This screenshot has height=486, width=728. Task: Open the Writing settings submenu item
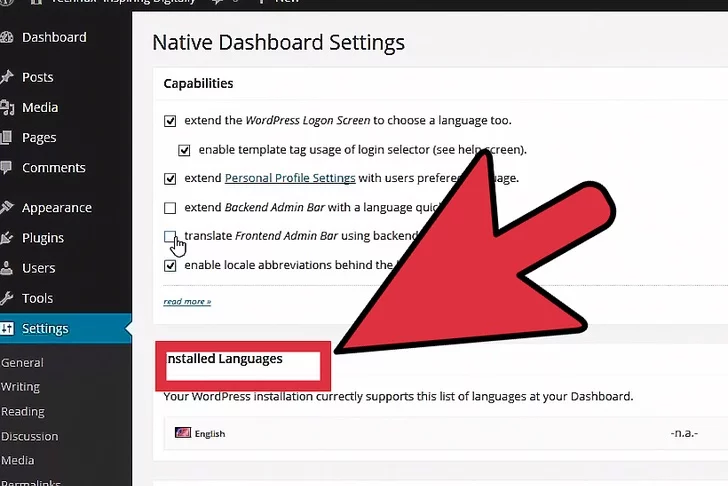point(20,387)
